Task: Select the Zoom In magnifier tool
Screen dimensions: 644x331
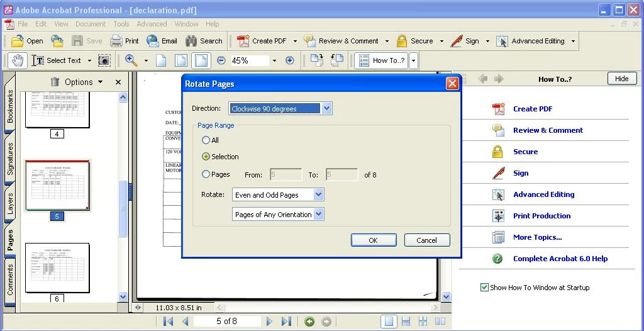Action: point(131,60)
